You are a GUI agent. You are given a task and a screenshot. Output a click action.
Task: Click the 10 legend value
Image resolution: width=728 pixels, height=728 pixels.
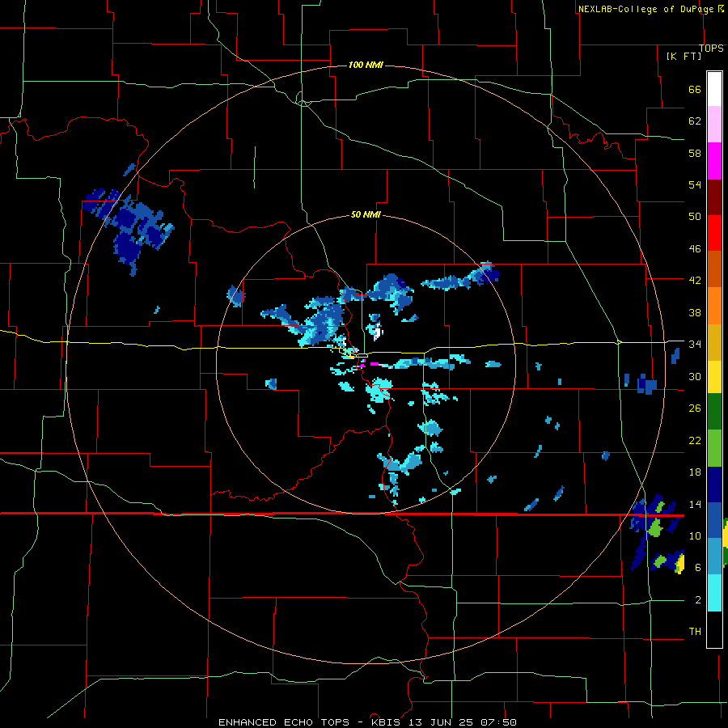click(x=695, y=536)
